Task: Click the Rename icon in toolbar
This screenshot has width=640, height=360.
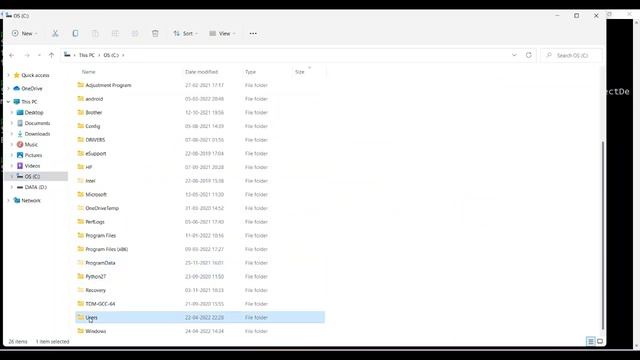Action: 115,33
